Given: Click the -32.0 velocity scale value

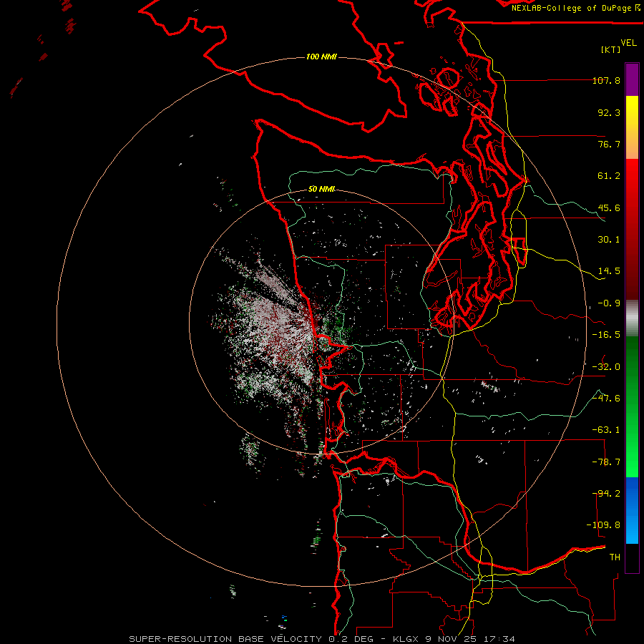Looking at the screenshot, I should coord(606,367).
